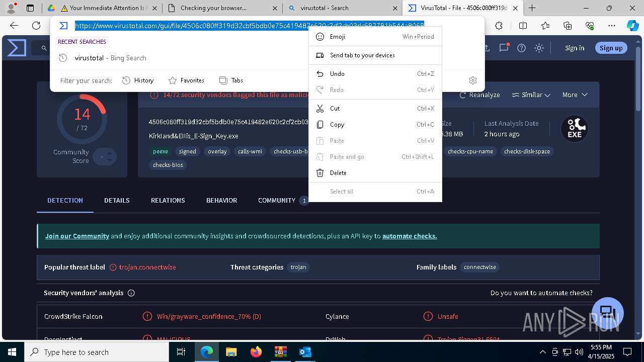
Task: Follow the Join our Community link
Action: tap(77, 236)
